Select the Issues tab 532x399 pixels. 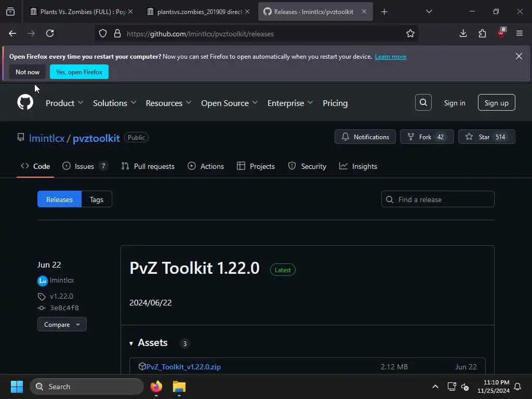85,166
